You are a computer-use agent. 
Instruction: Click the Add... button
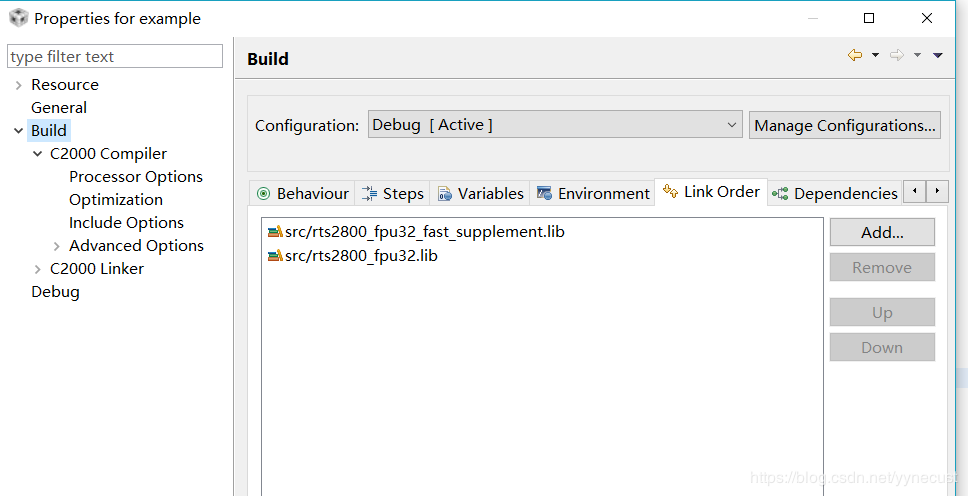click(881, 232)
